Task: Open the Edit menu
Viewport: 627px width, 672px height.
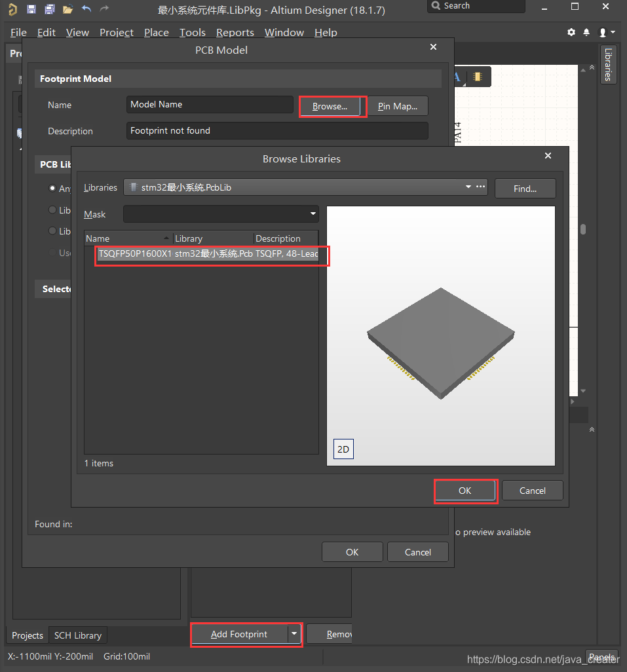Action: [47, 33]
